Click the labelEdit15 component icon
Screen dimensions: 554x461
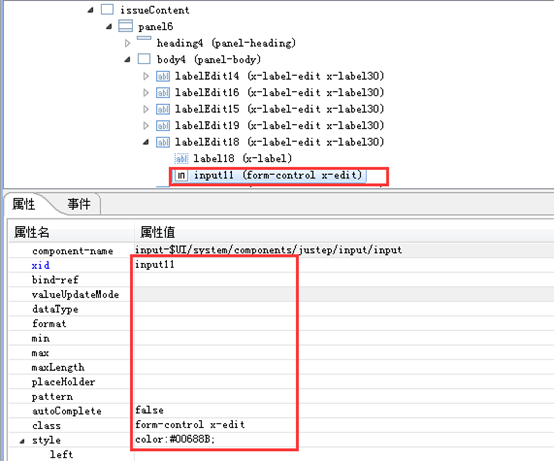click(x=163, y=109)
